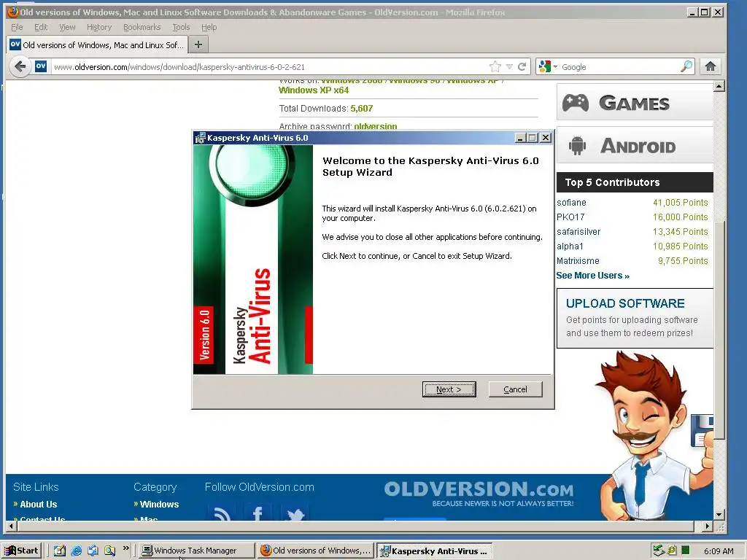747x560 pixels.
Task: Click the URL address field
Action: (x=269, y=66)
